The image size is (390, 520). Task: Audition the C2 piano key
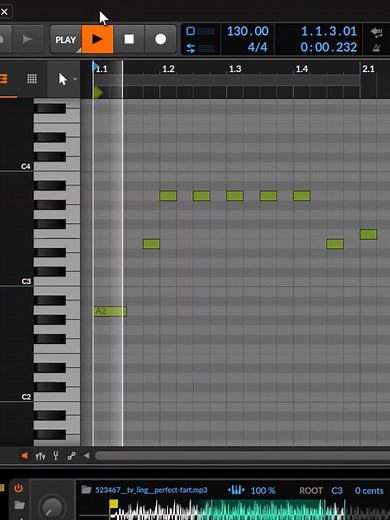coord(57,397)
